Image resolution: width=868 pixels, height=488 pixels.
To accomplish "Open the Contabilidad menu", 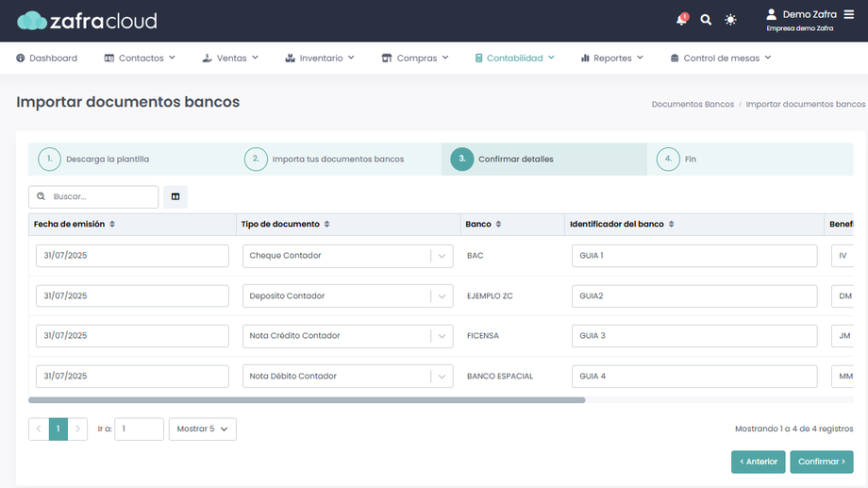I will [514, 59].
